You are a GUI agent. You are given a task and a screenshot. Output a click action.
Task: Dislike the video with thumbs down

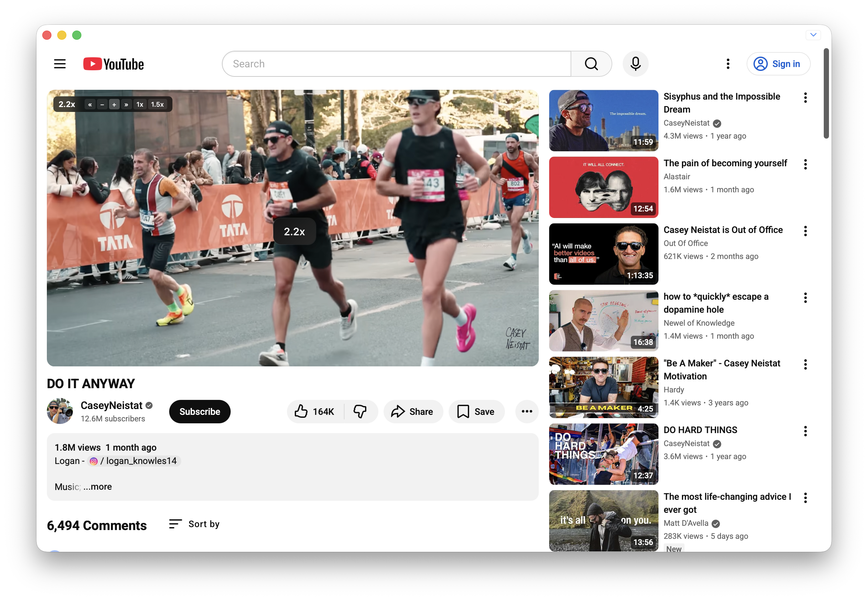click(360, 412)
